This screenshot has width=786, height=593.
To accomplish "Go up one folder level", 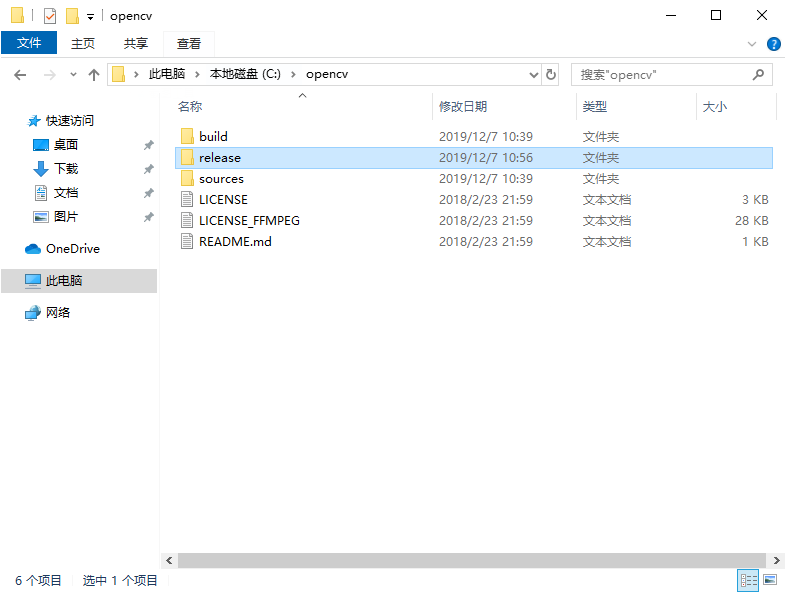I will pyautogui.click(x=94, y=75).
